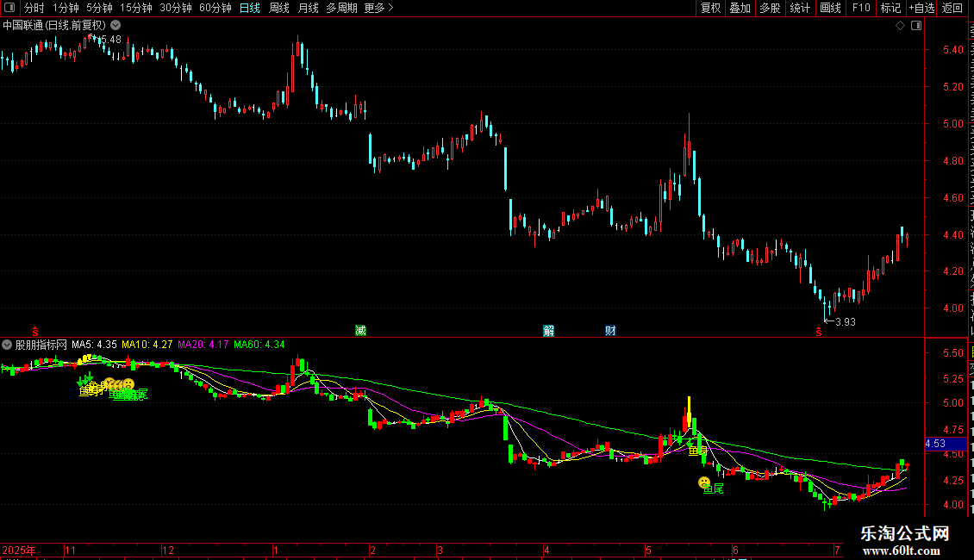Select the 15分钟 period tab
Screen dimensions: 974x560
click(136, 8)
